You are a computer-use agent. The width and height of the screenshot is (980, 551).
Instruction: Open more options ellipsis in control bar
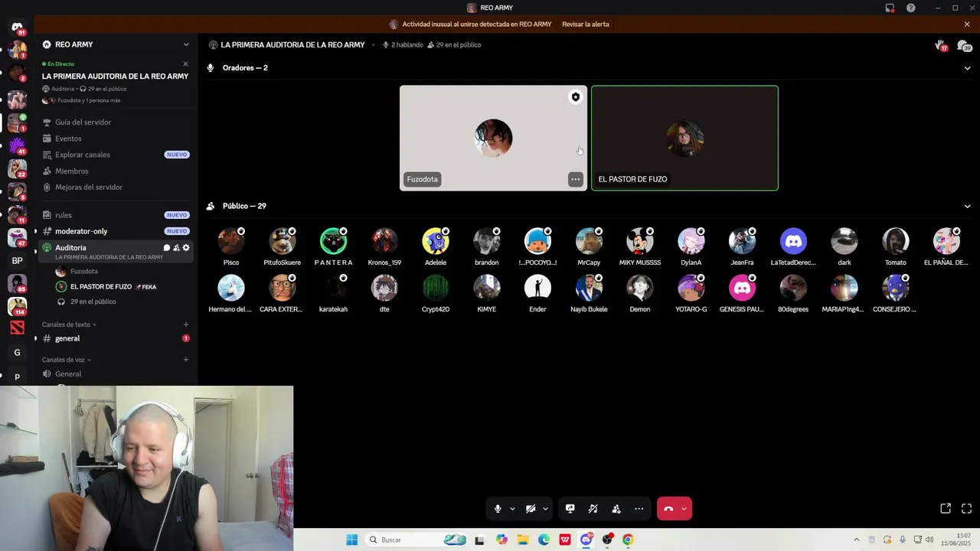tap(639, 509)
